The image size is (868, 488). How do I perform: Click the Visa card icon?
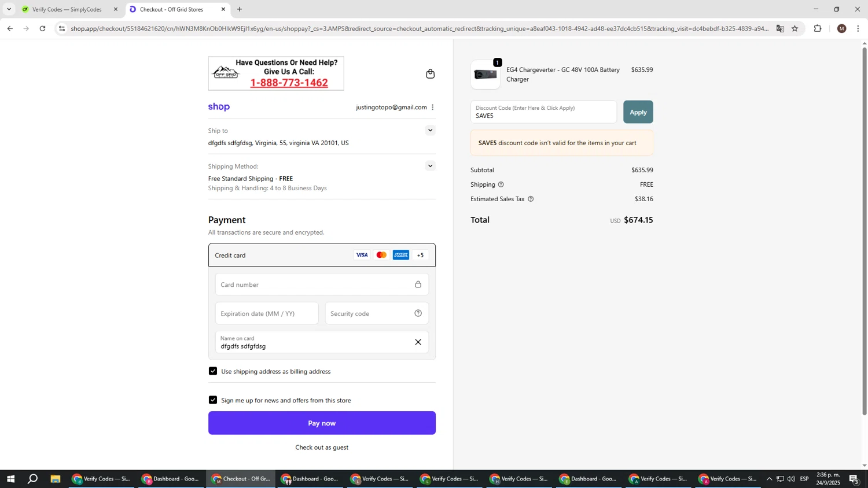tap(362, 255)
